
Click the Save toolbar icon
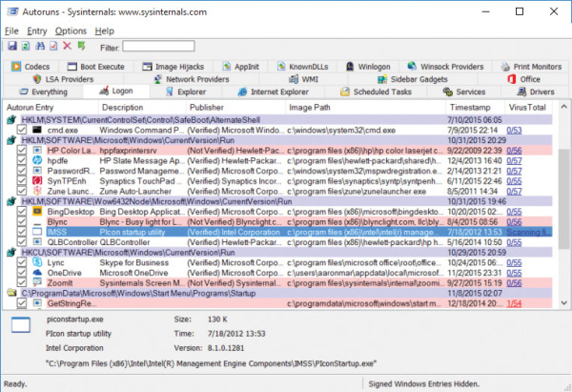[12, 46]
